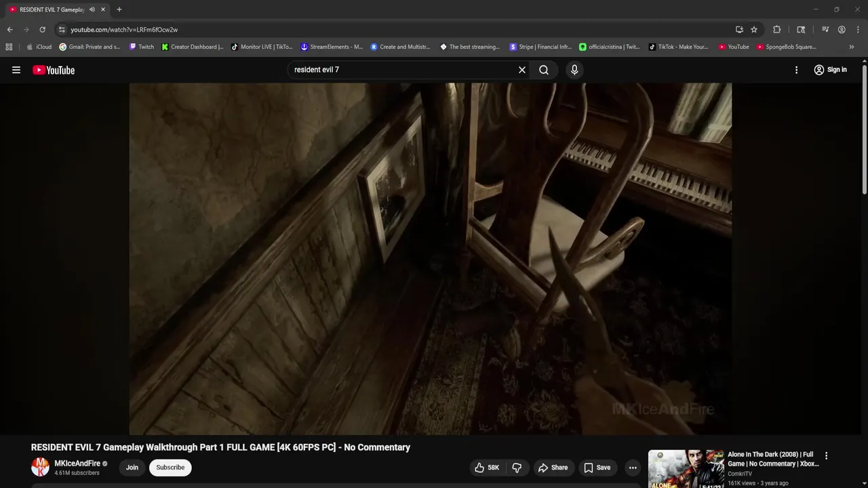Open Alone In The Dark video thumbnail

686,469
